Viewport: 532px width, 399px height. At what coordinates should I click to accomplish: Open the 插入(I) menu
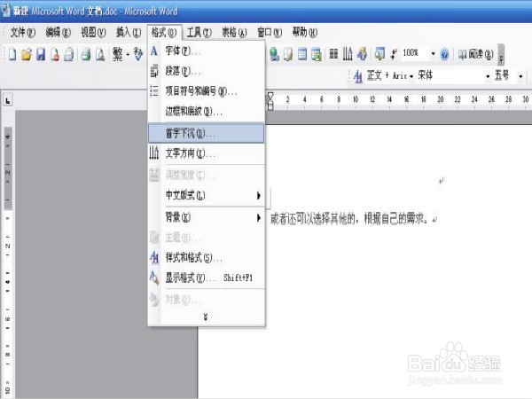(129, 33)
